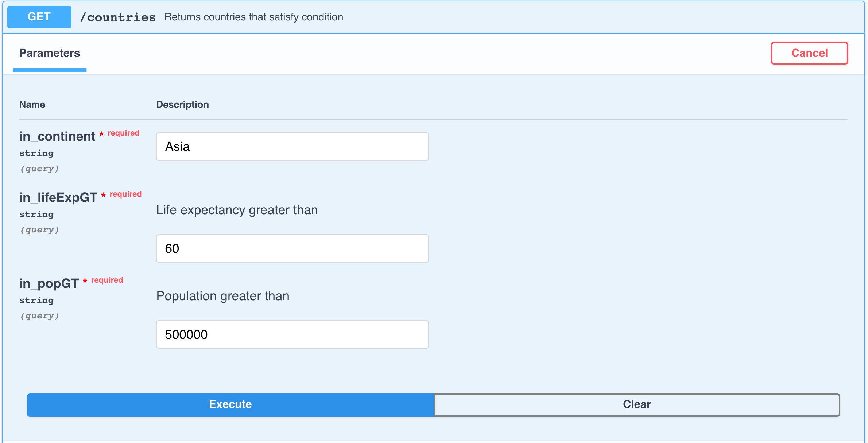Cancel the try-it-out mode
The width and height of the screenshot is (868, 443).
point(809,53)
